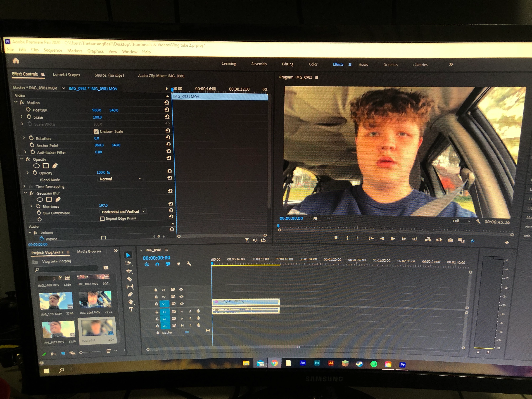Toggle Snap in Timeline magnet icon
The width and height of the screenshot is (532, 399).
(x=157, y=264)
